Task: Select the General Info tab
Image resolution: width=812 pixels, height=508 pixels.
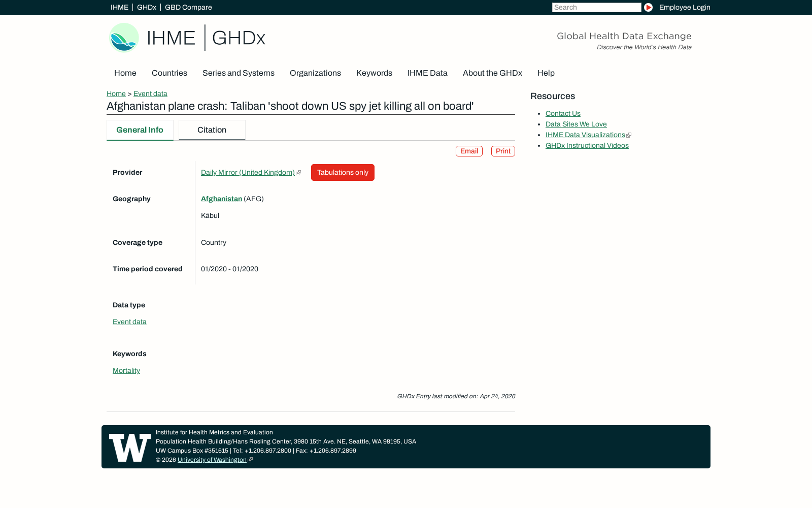Action: click(x=140, y=130)
